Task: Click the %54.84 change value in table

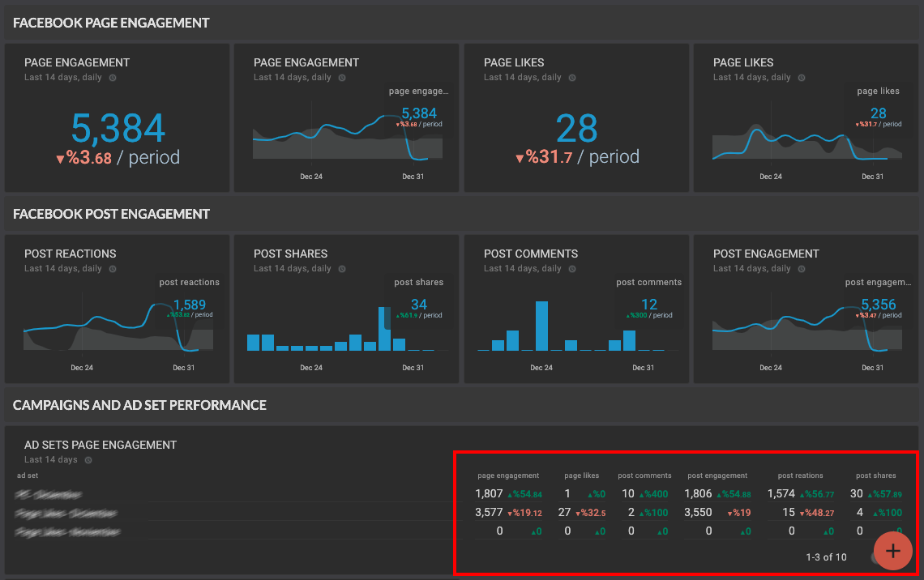Action: (524, 495)
